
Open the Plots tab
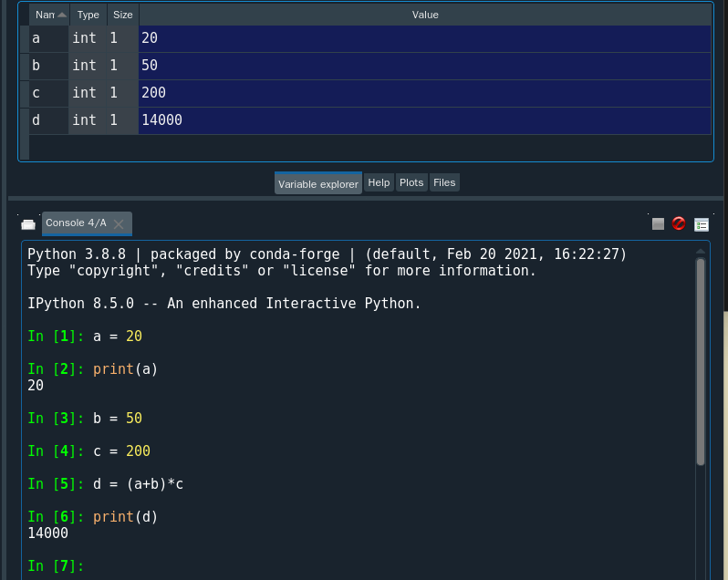(411, 182)
